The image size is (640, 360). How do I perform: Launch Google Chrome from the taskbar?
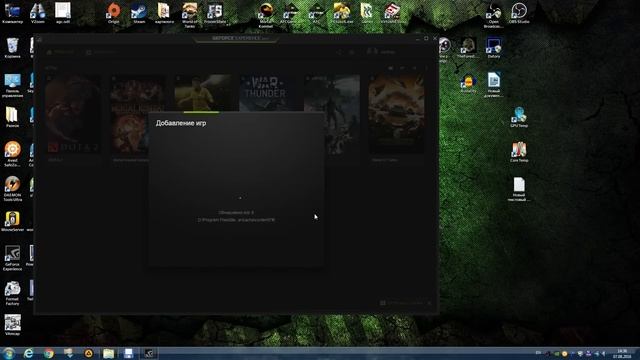(49, 353)
